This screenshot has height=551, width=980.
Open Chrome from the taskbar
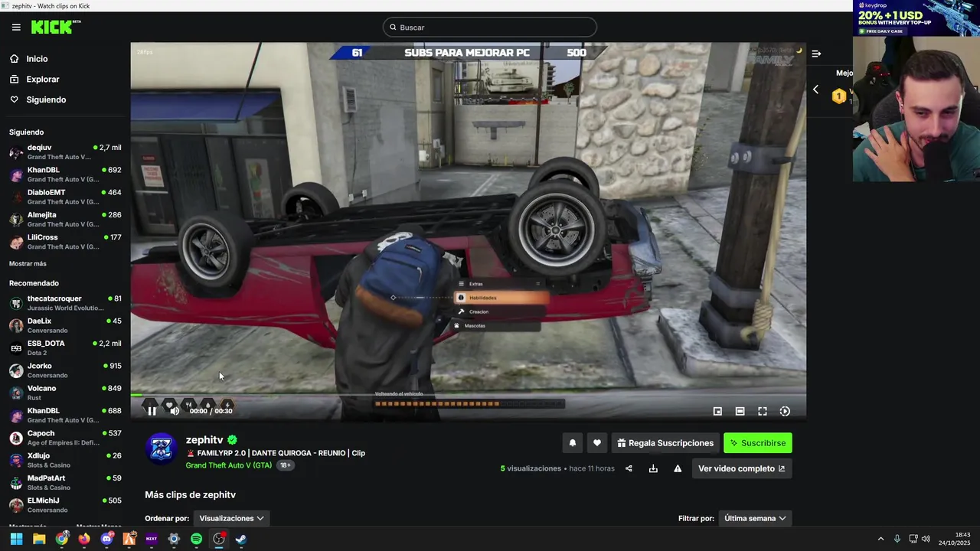(62, 539)
